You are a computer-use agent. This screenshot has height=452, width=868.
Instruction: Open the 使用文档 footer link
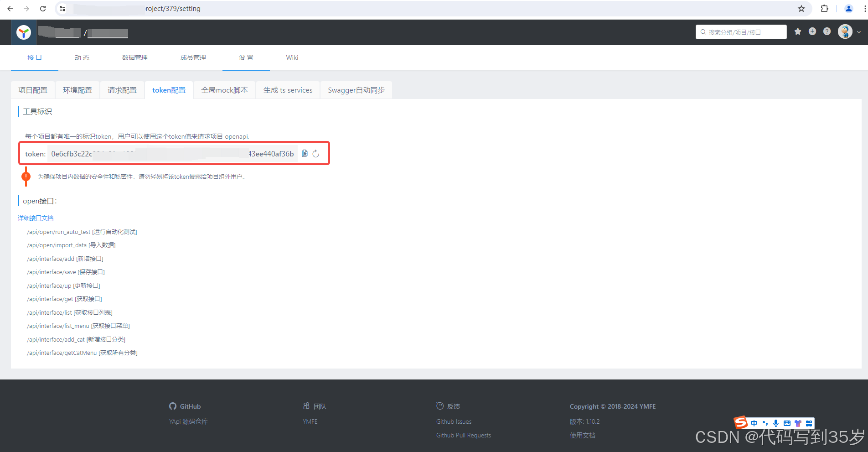pos(583,435)
